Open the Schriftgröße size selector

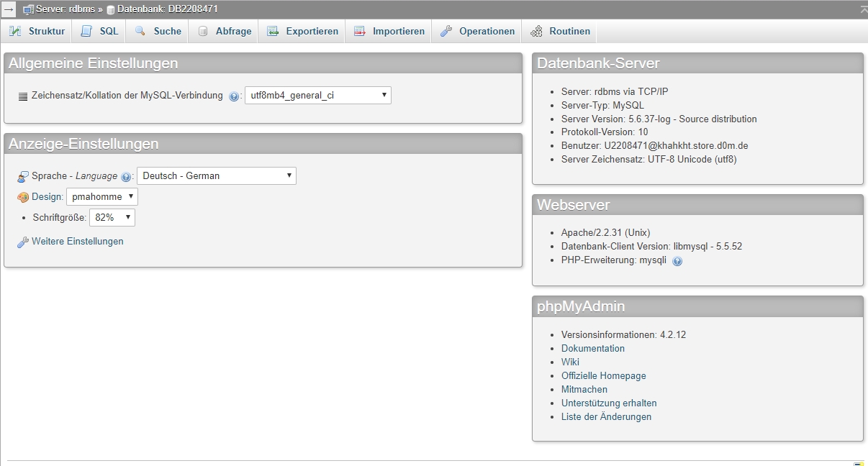click(x=112, y=217)
